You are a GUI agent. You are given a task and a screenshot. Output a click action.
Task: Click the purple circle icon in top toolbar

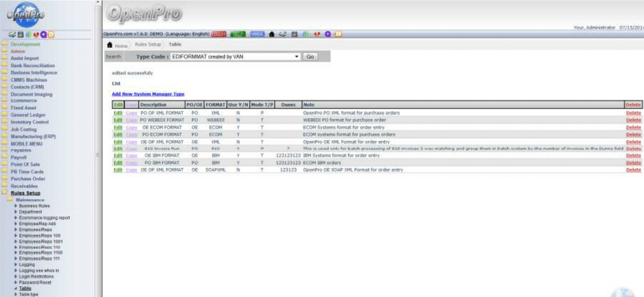(x=327, y=34)
